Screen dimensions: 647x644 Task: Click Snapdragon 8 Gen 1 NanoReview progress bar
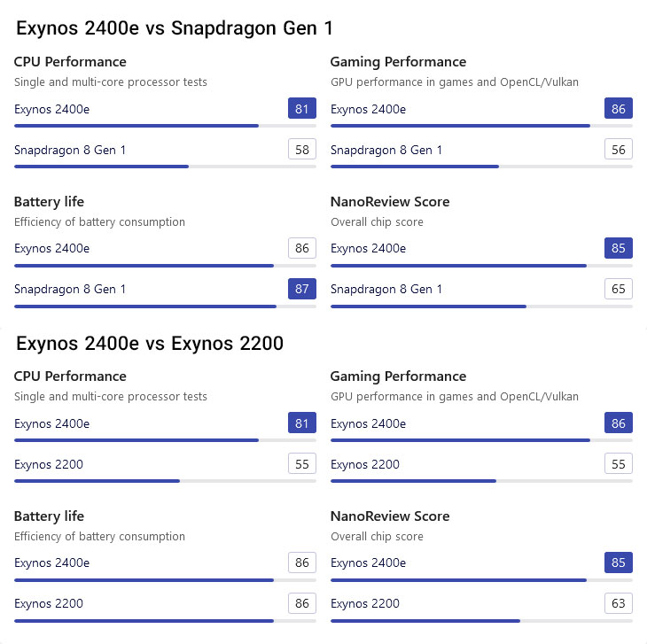click(x=481, y=306)
